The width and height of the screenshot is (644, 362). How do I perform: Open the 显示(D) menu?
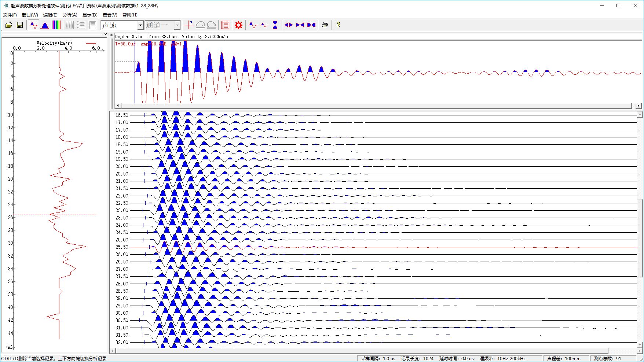[90, 15]
